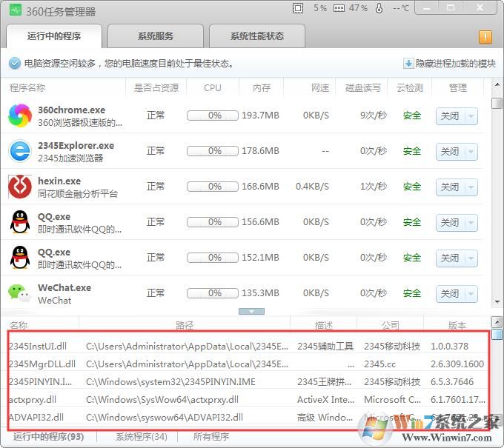Click CPU usage bar of WeChat.exe
Image resolution: width=504 pixels, height=448 pixels.
pyautogui.click(x=213, y=293)
